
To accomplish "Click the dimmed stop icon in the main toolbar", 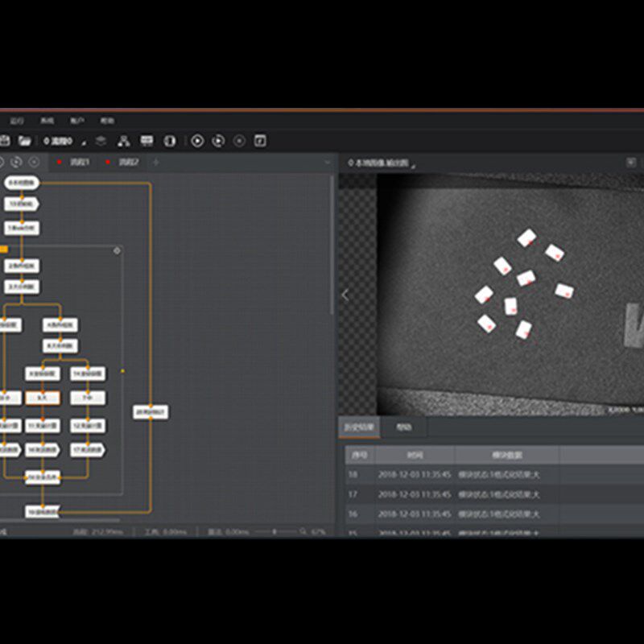I will (239, 141).
